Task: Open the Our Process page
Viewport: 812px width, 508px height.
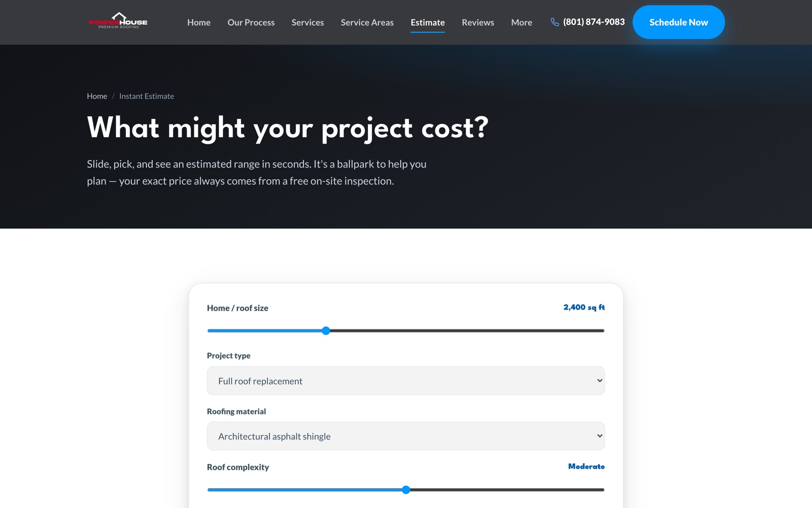Action: coord(251,22)
